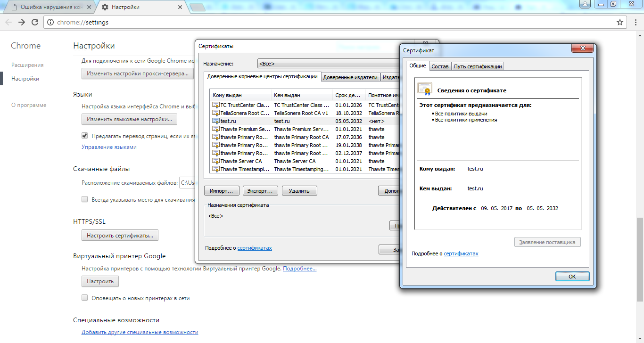644x343 pixels.
Task: Select Доверенные издатели tab
Action: click(x=350, y=77)
